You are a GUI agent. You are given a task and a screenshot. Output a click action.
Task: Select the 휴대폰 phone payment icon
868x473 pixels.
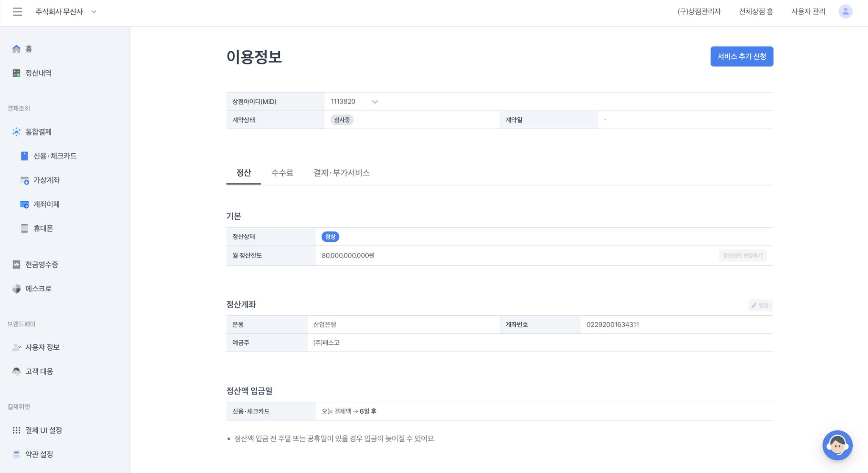[x=25, y=229]
